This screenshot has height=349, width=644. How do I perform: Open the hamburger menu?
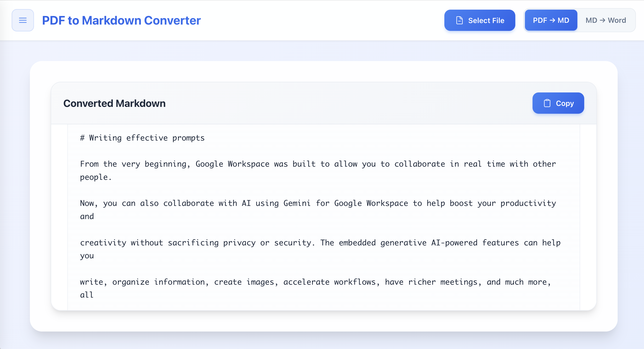tap(23, 20)
